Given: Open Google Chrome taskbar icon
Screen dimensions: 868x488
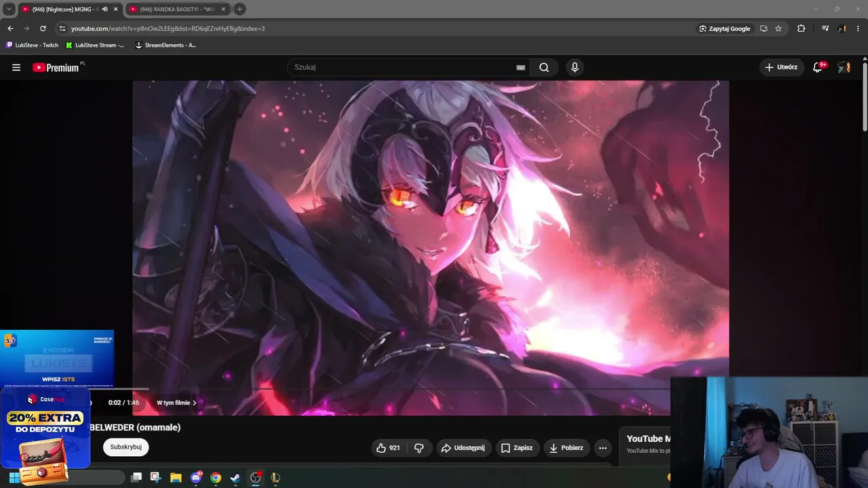Looking at the screenshot, I should pos(216,477).
